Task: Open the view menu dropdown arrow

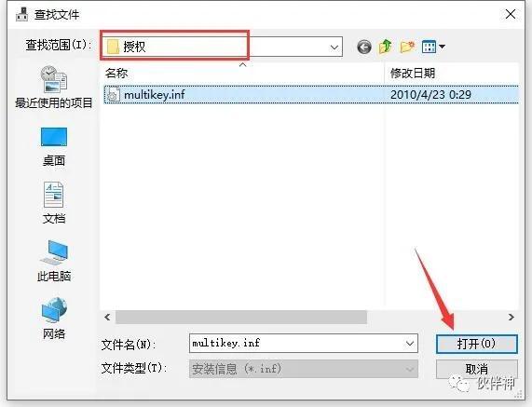Action: coord(442,47)
